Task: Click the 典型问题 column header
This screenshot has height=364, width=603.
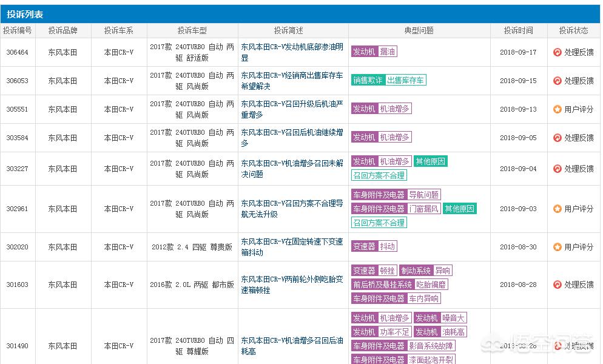Action: click(x=419, y=30)
